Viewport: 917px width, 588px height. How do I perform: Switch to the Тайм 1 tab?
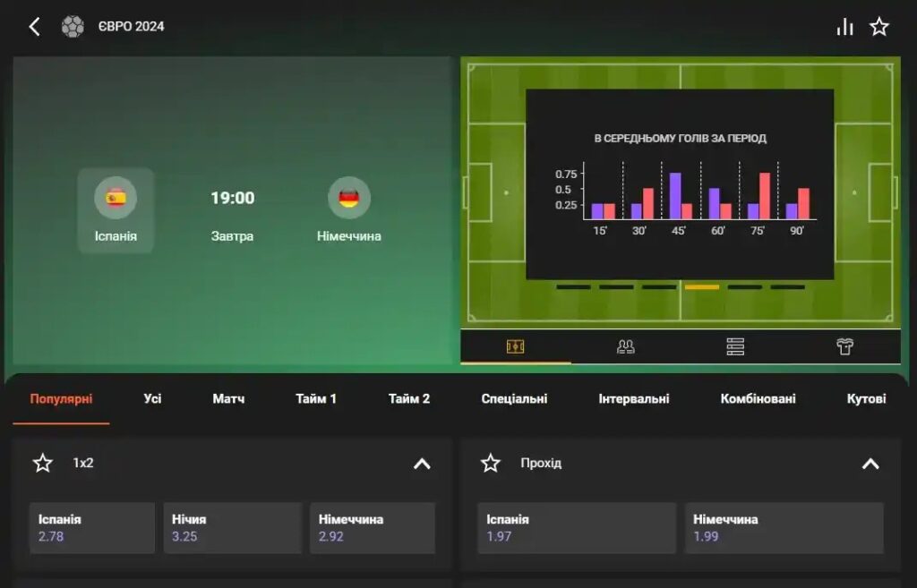316,398
